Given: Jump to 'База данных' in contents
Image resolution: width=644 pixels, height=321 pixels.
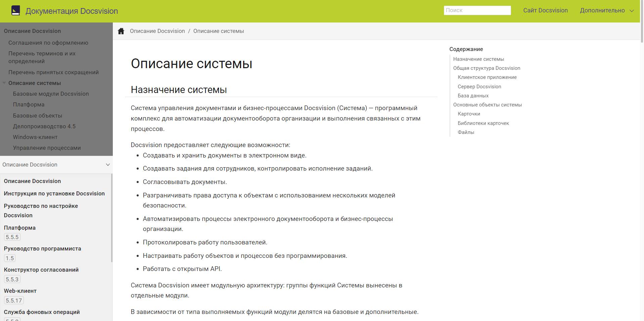Looking at the screenshot, I should [x=473, y=96].
